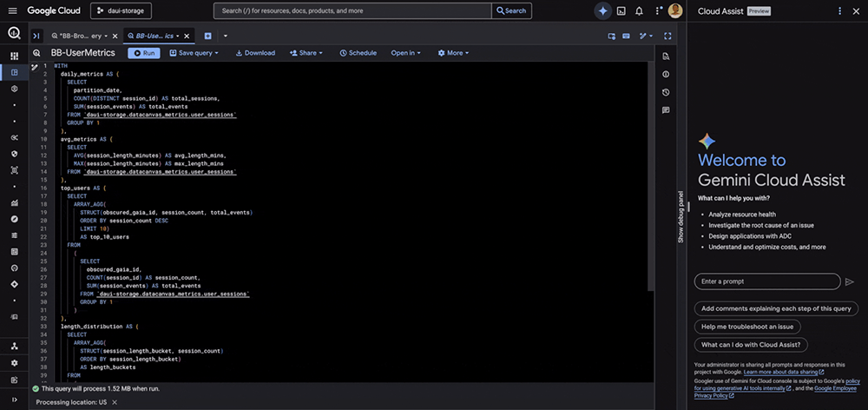Open Cloud Assist more options menu

(839, 10)
